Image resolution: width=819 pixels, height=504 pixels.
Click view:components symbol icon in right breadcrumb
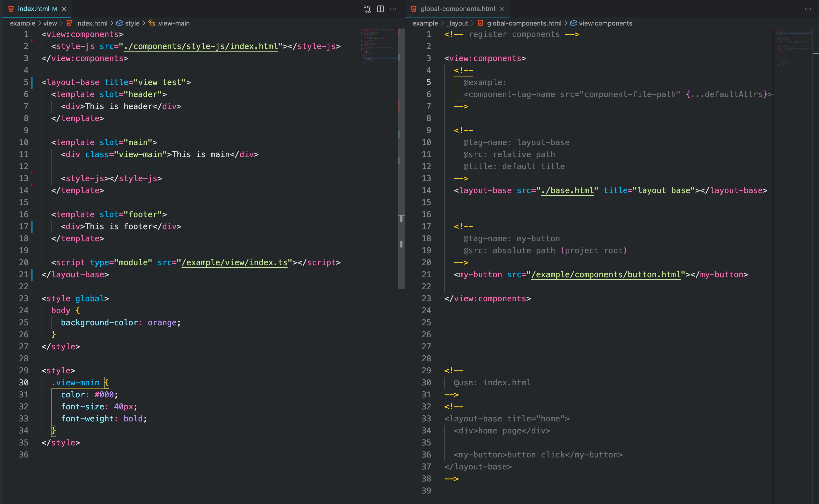pos(574,23)
